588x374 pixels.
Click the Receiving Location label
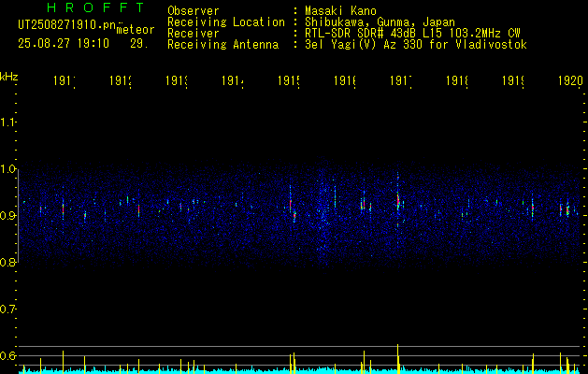point(226,22)
